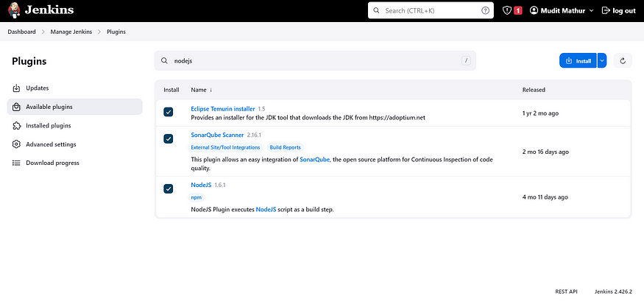Screen dimensions: 644x304
Task: Click the Eclipse Temurin version 1.5 text
Action: tap(261, 109)
